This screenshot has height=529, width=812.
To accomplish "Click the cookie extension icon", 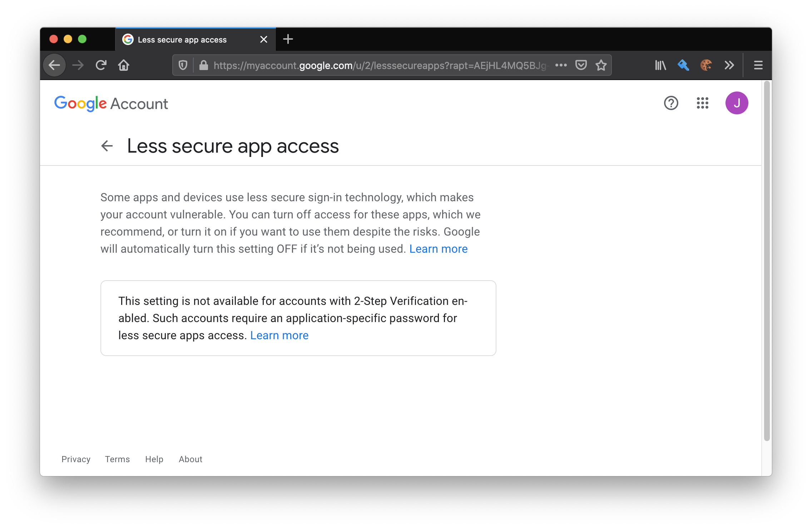I will (x=706, y=65).
